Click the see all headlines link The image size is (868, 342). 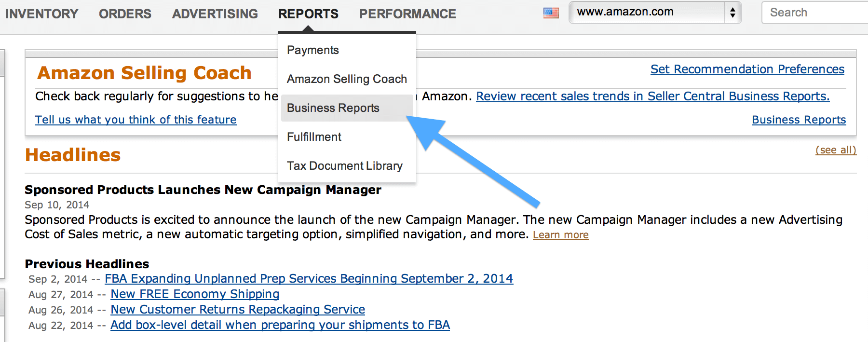point(836,150)
